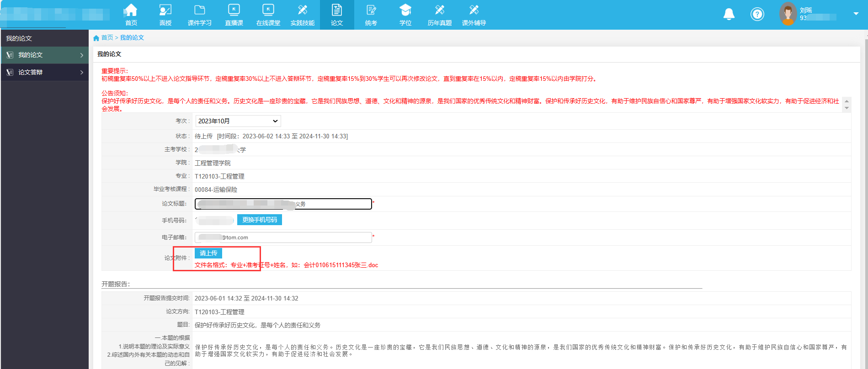Click the 我的论文 breadcrumb link

[x=132, y=37]
